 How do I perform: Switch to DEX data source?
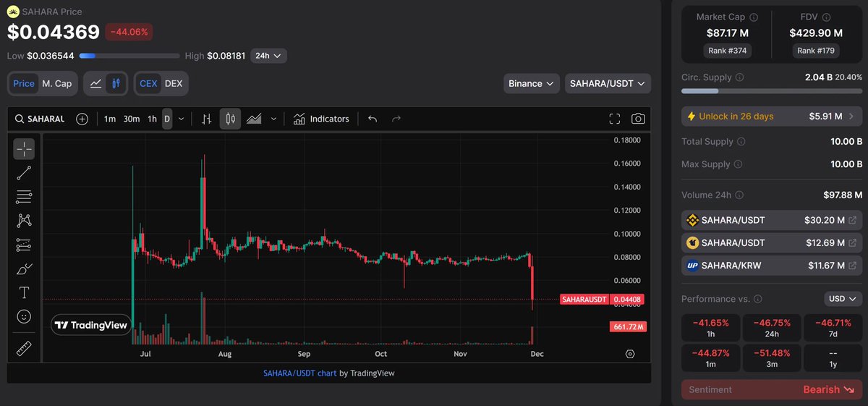pos(174,83)
